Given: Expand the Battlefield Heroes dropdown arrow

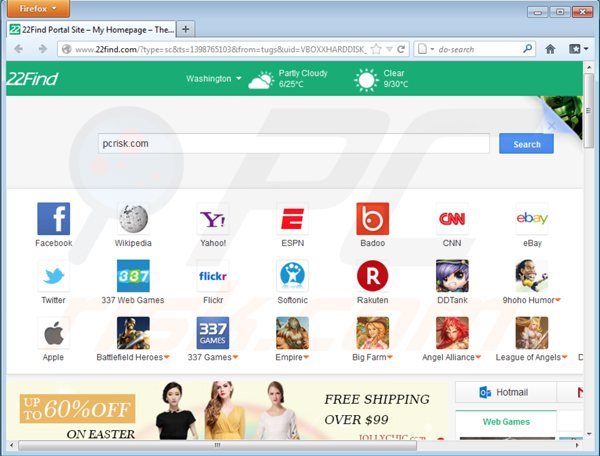Looking at the screenshot, I should click(x=166, y=357).
